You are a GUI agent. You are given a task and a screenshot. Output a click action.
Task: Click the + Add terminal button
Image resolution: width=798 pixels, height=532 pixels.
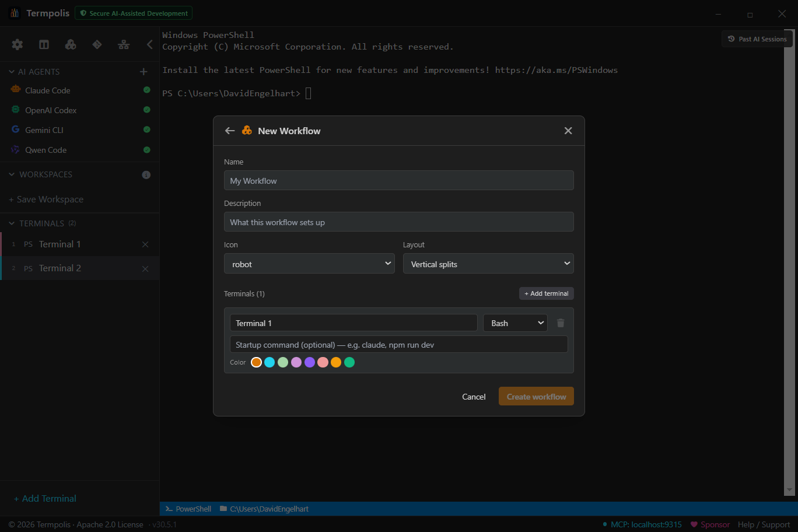click(547, 293)
